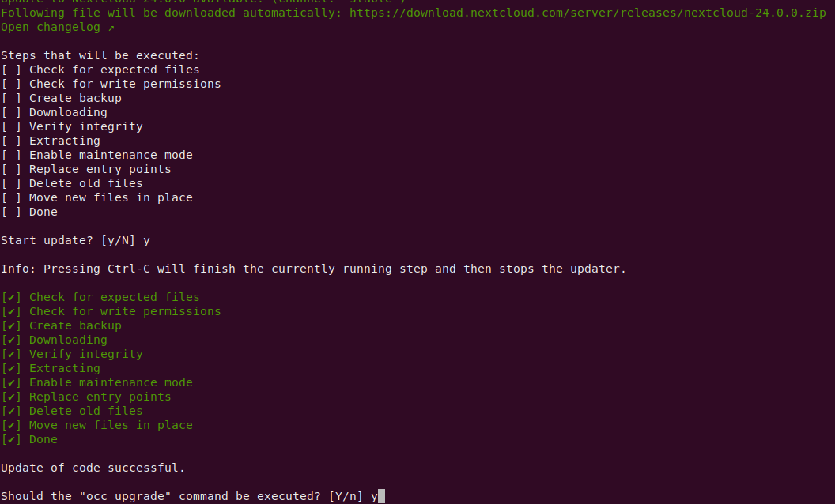Click the green checkmark next to Create backup
Screen dimensions: 835x504
11,325
